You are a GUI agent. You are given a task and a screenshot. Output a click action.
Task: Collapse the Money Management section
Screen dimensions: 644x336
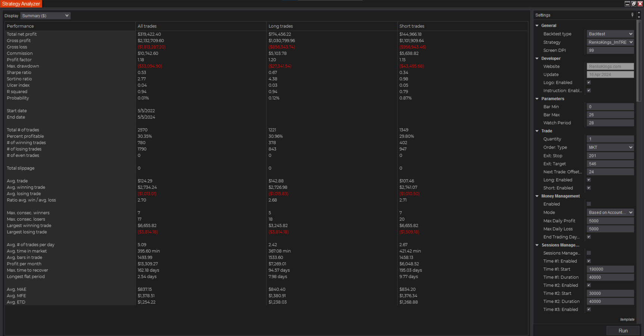tap(537, 196)
